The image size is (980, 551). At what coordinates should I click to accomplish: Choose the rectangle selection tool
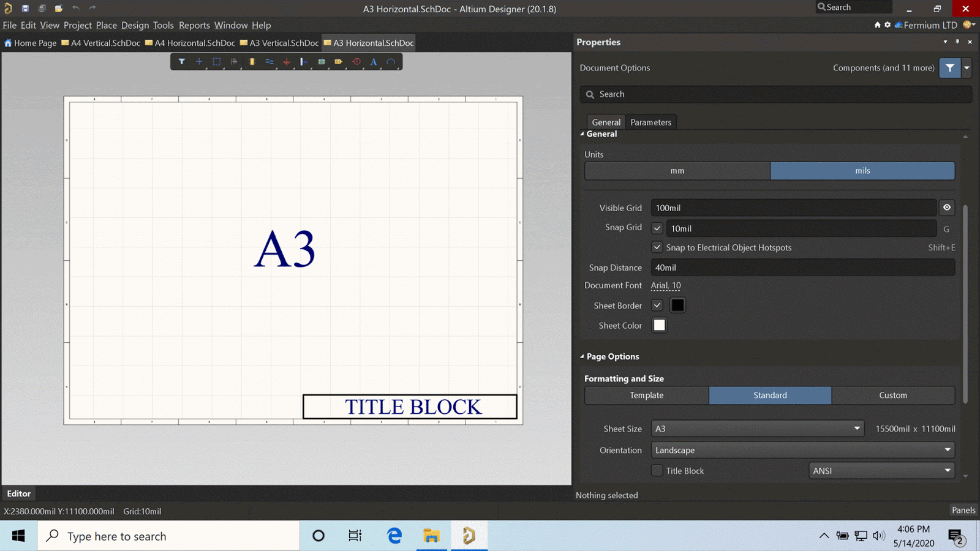[x=217, y=62]
